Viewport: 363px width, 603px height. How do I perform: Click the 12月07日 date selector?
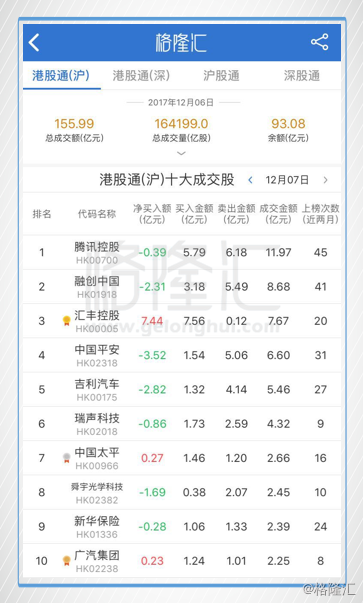pos(287,180)
